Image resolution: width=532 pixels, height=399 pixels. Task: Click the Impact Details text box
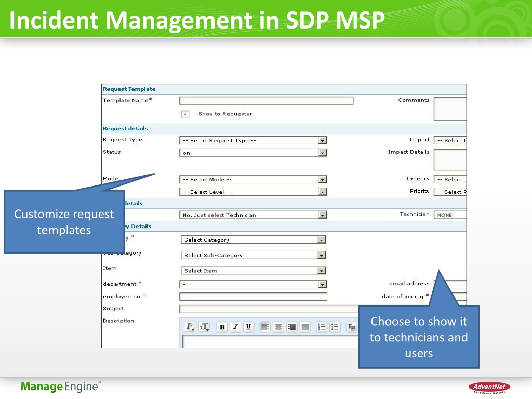[450, 159]
